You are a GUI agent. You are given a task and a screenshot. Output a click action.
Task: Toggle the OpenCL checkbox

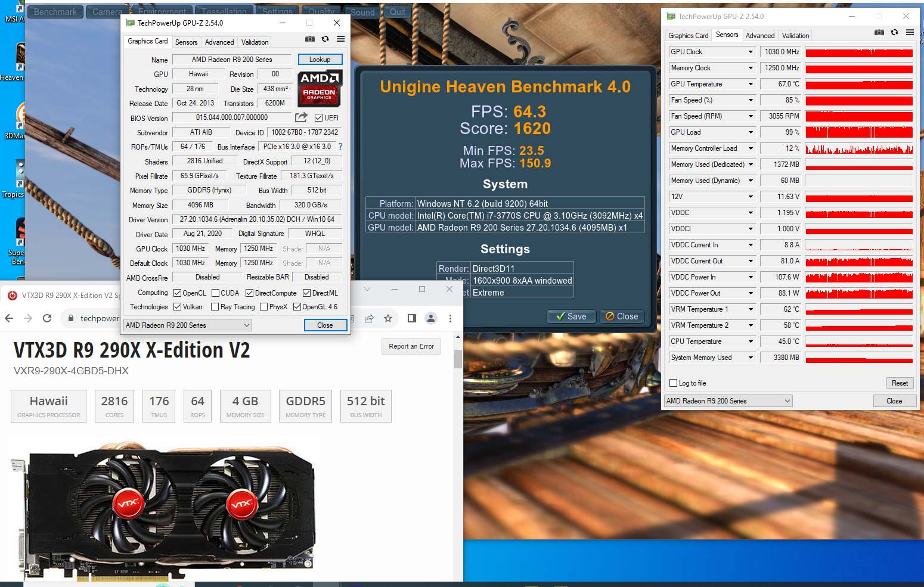(177, 293)
